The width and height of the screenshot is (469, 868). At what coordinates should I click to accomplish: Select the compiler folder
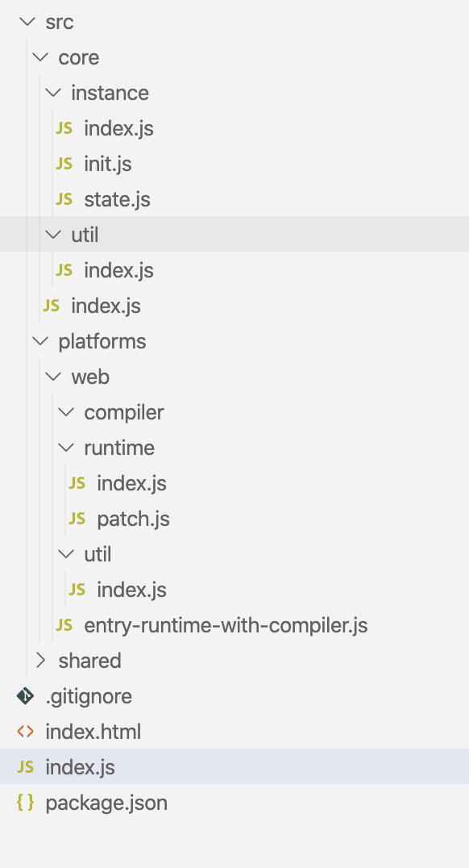point(234,412)
